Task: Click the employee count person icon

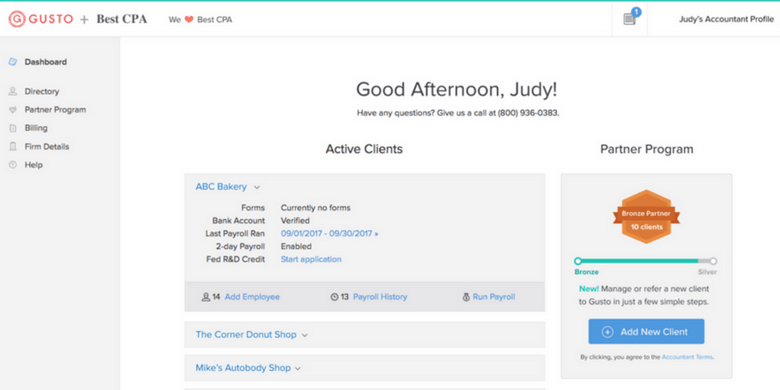Action: click(205, 297)
